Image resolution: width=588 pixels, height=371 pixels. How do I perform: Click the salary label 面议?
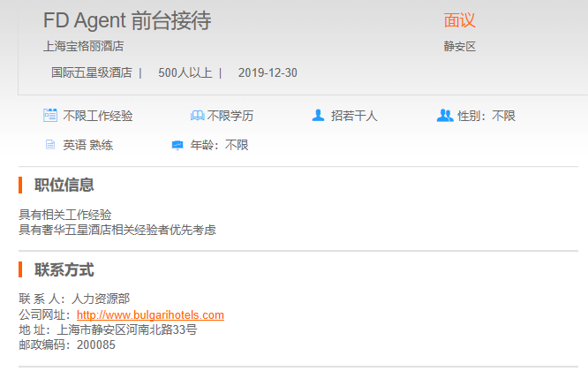(459, 21)
